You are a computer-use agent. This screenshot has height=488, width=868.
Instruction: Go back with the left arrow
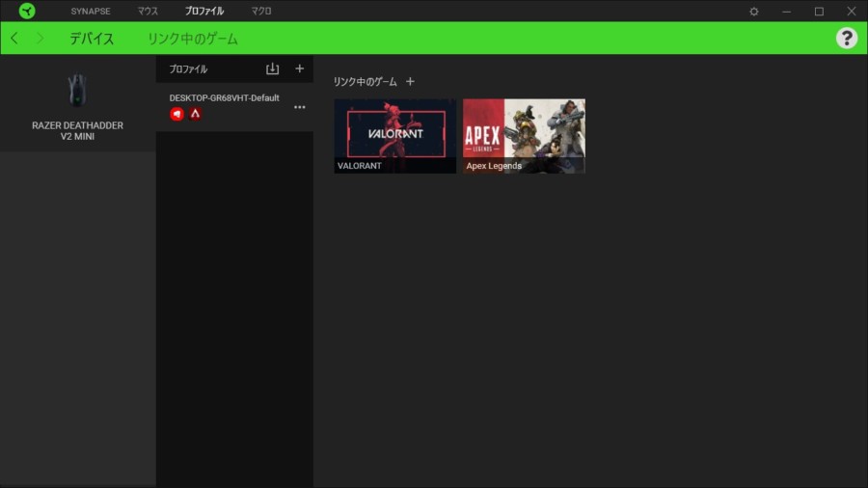click(x=14, y=39)
